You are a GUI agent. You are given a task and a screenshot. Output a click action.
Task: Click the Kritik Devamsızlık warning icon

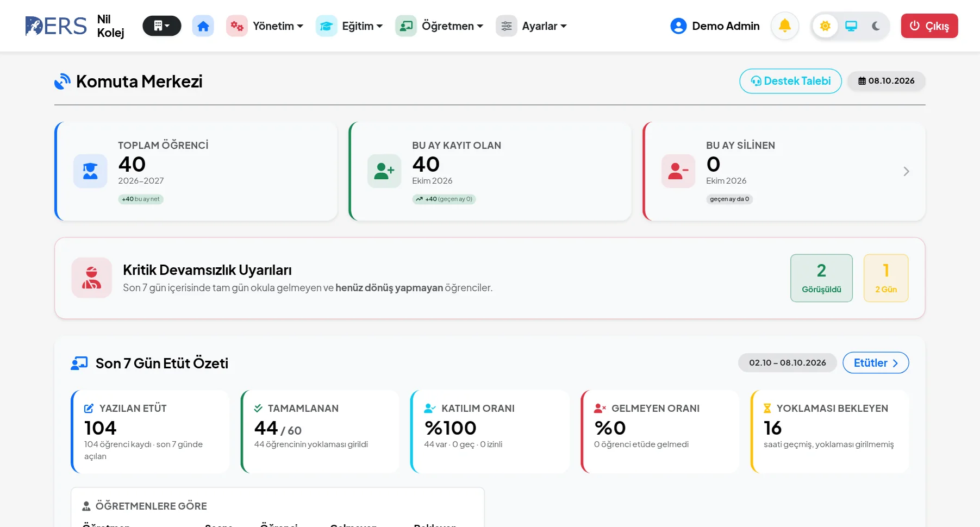(x=92, y=278)
